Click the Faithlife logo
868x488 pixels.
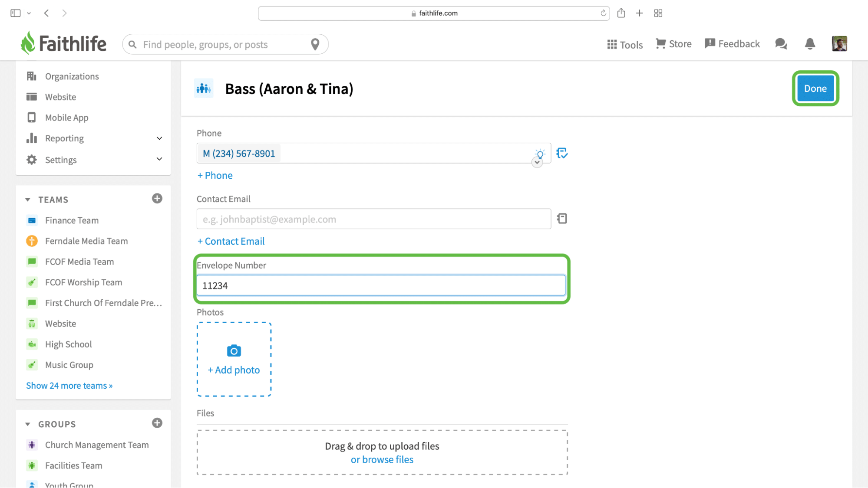[x=63, y=43]
